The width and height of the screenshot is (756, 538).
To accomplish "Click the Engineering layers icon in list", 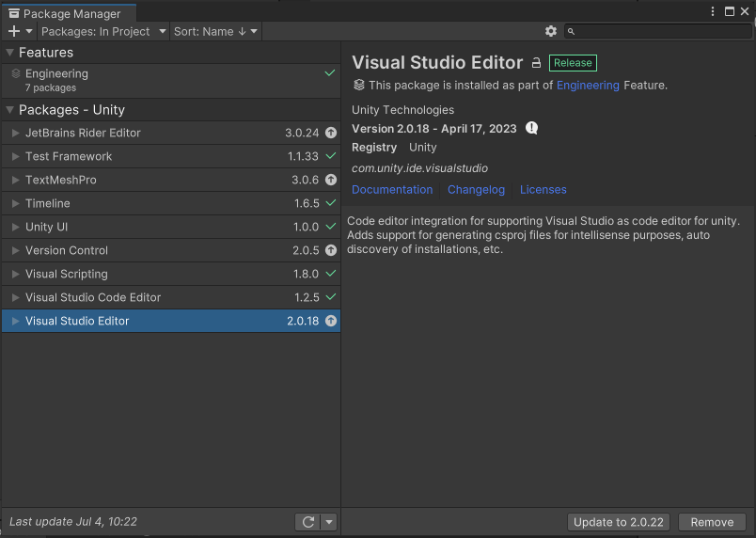I will tap(16, 73).
